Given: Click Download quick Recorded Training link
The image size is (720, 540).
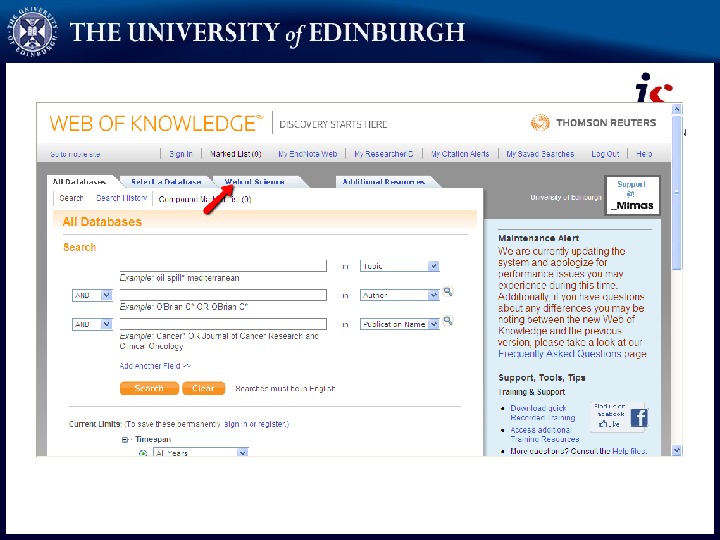Looking at the screenshot, I should [x=542, y=413].
